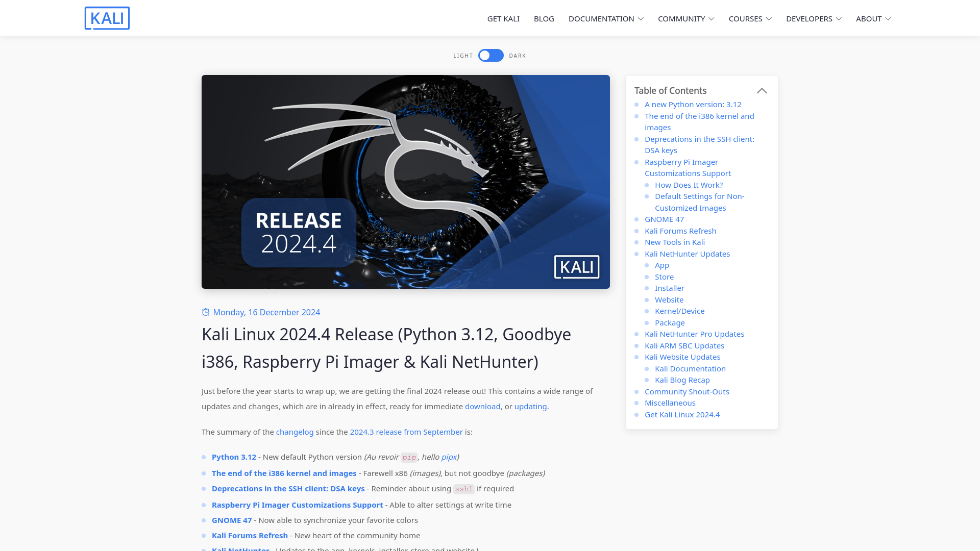This screenshot has width=980, height=551.
Task: Click the Python 3.12 summary link
Action: tap(234, 457)
